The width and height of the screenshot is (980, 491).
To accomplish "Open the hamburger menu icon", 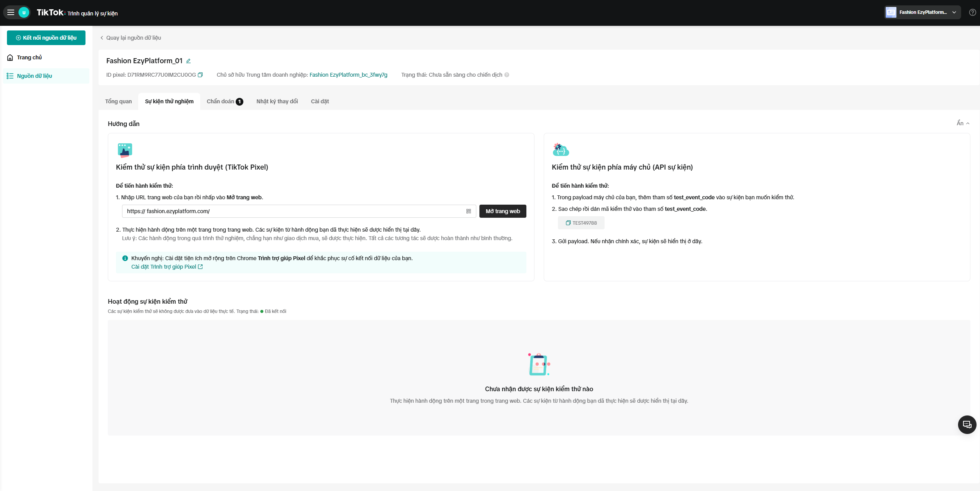I will [x=11, y=12].
